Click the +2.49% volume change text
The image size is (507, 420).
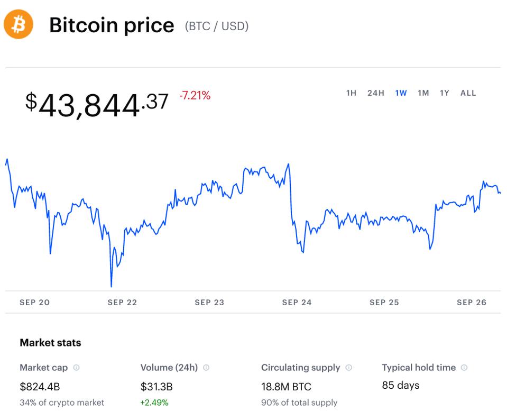coord(154,403)
